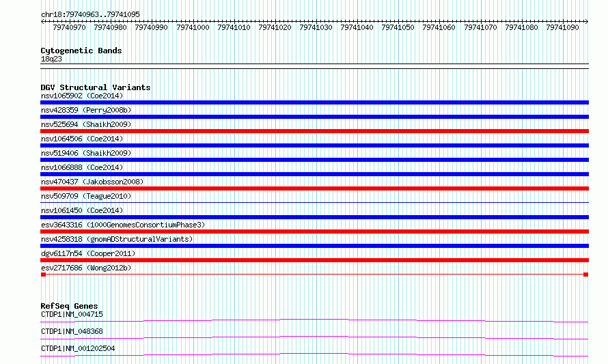Click ruler position 79741060

tap(439, 27)
